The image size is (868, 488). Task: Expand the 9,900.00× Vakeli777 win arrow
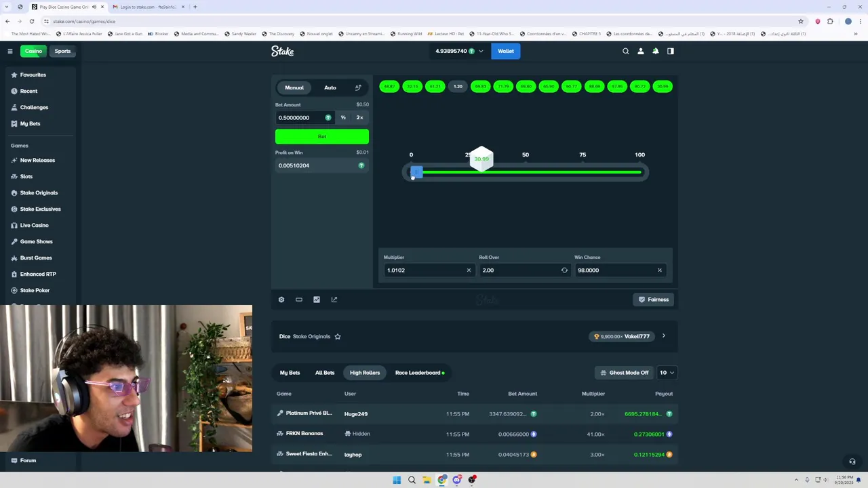[x=663, y=336]
